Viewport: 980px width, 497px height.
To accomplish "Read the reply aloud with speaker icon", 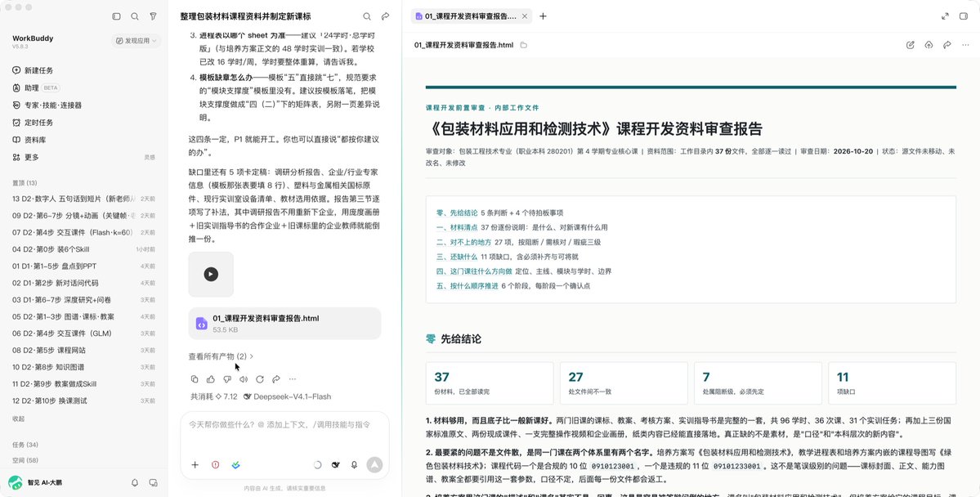I will 243,378.
